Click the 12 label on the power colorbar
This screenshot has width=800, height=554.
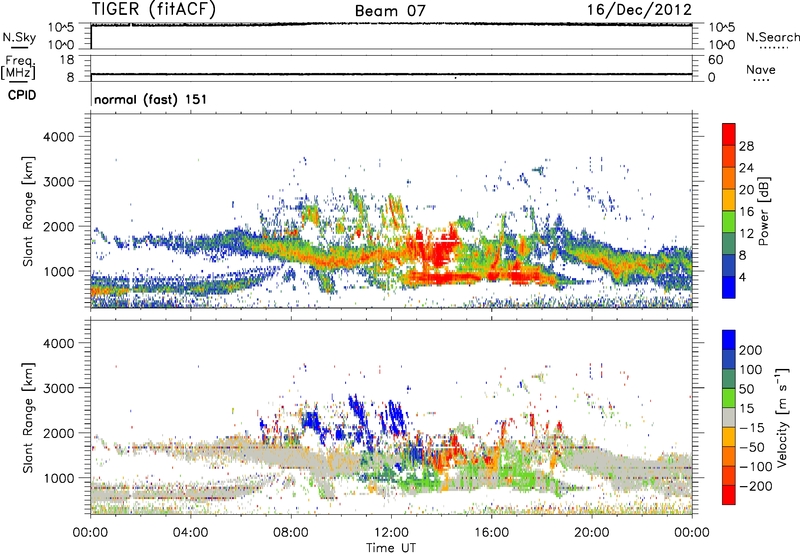click(746, 234)
